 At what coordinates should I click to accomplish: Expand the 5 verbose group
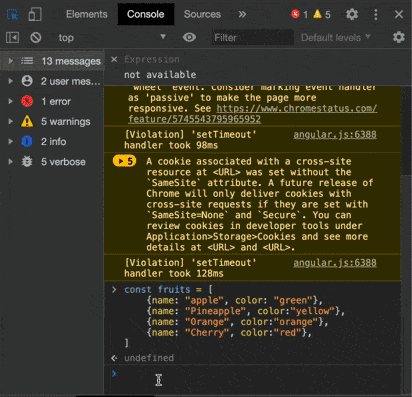click(10, 162)
